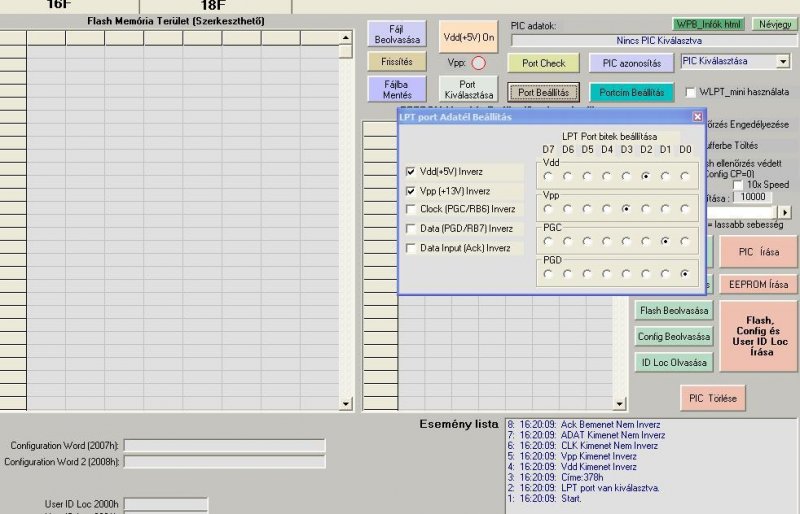Click the User ID Loc 2000h field

(x=166, y=504)
